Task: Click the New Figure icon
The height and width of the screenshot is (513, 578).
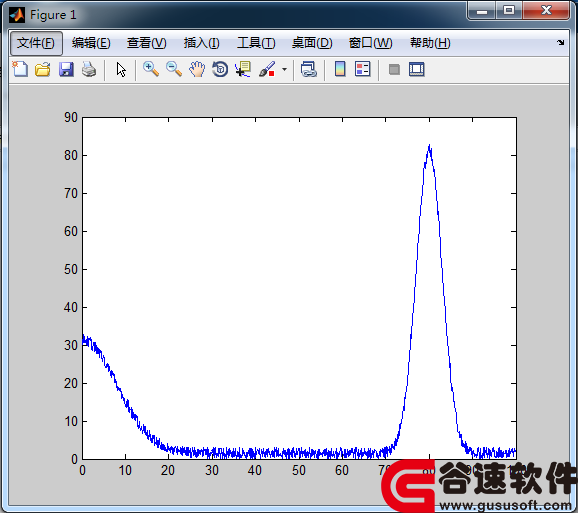Action: point(20,69)
